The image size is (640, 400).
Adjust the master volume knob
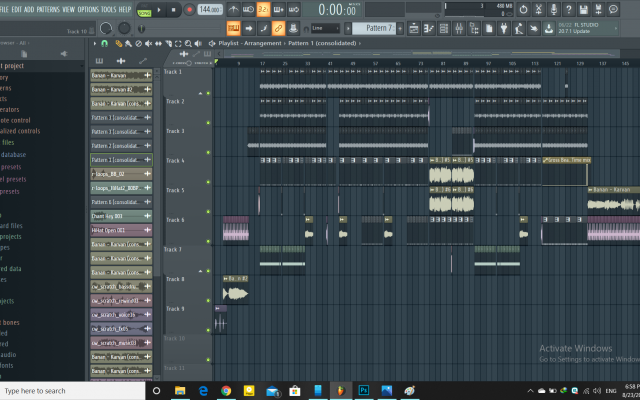pyautogui.click(x=106, y=28)
